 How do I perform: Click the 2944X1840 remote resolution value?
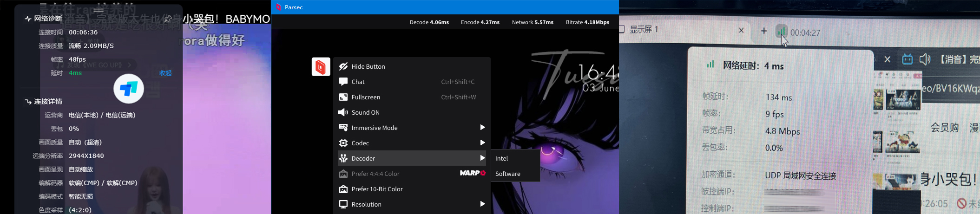tap(86, 156)
